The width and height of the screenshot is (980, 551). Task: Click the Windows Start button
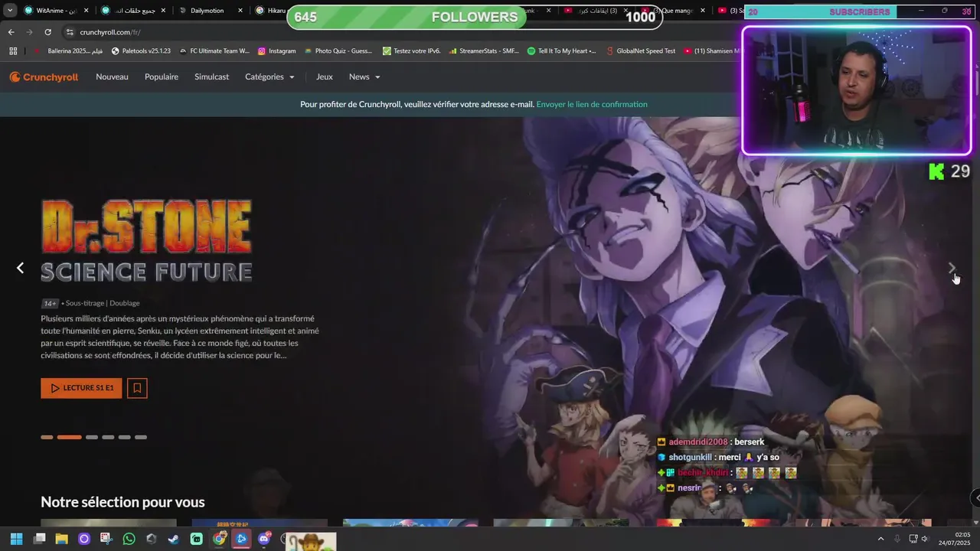[x=16, y=539]
